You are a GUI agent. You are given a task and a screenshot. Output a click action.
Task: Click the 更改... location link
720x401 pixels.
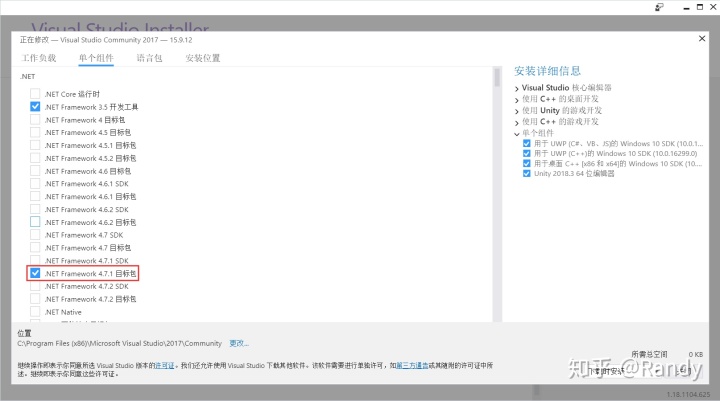(x=239, y=343)
